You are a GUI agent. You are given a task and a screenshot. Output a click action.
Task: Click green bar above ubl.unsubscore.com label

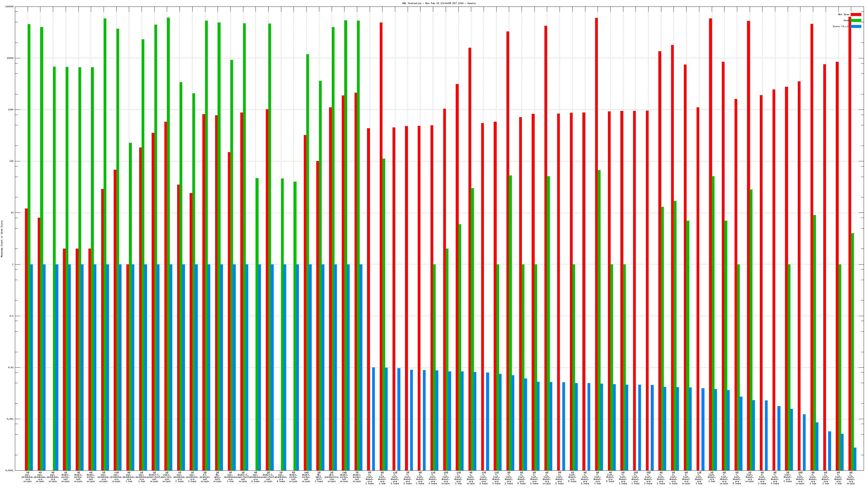333,135
